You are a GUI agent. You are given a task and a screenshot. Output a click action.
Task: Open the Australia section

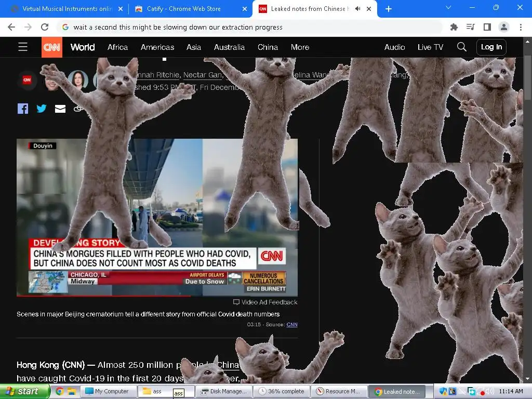tap(229, 47)
